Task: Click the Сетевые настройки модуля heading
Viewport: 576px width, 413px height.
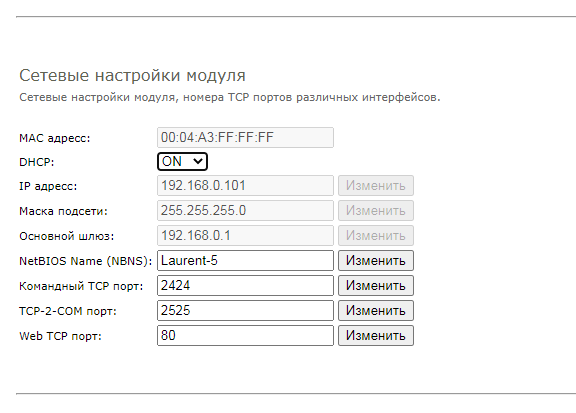Action: (x=132, y=75)
